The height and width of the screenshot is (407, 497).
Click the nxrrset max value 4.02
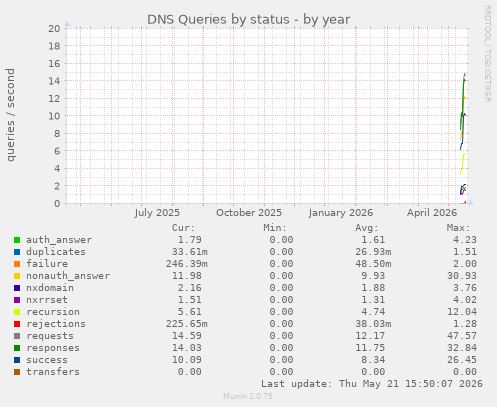465,300
